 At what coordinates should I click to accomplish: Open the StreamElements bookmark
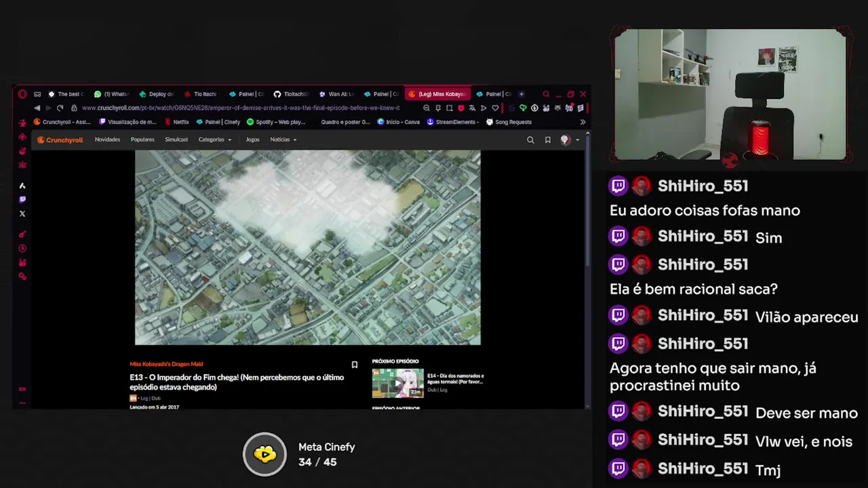453,122
